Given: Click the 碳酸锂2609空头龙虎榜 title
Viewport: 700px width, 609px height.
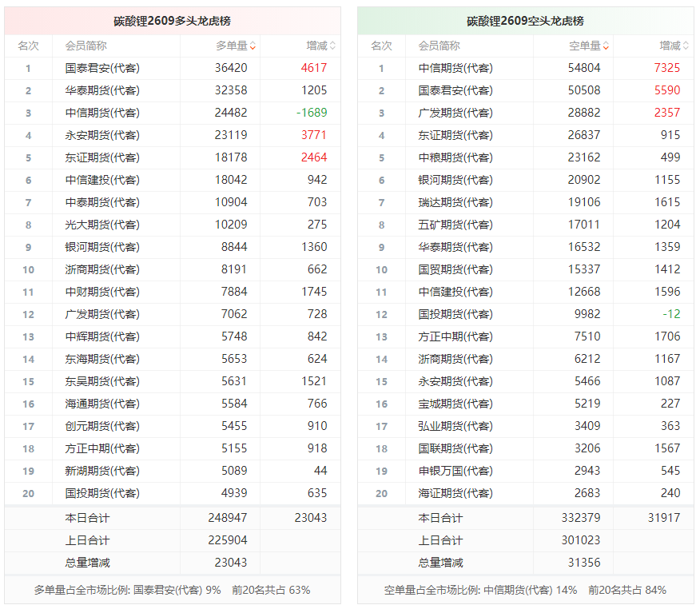Looking at the screenshot, I should tap(526, 21).
